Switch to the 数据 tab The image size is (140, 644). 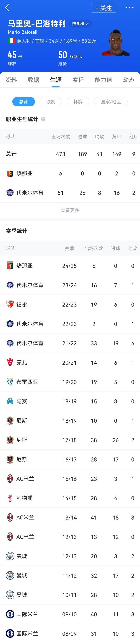[33, 80]
